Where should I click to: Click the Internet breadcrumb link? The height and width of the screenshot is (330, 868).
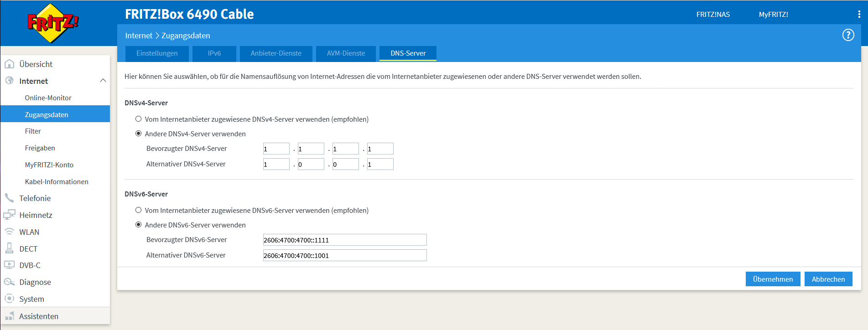click(x=139, y=36)
